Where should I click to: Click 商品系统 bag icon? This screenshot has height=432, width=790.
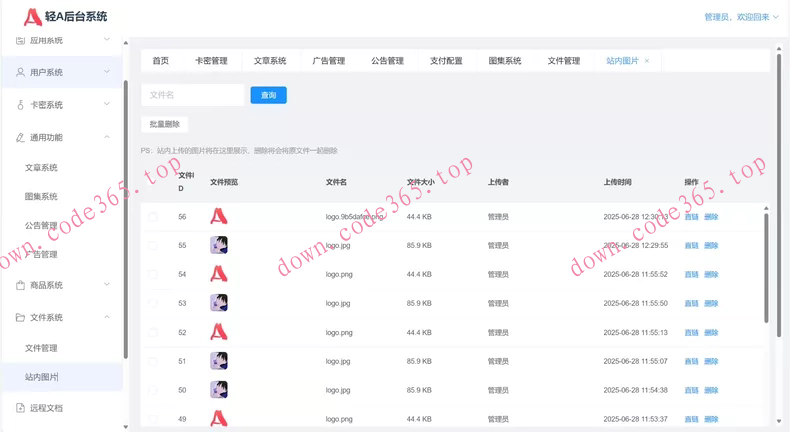(x=20, y=285)
